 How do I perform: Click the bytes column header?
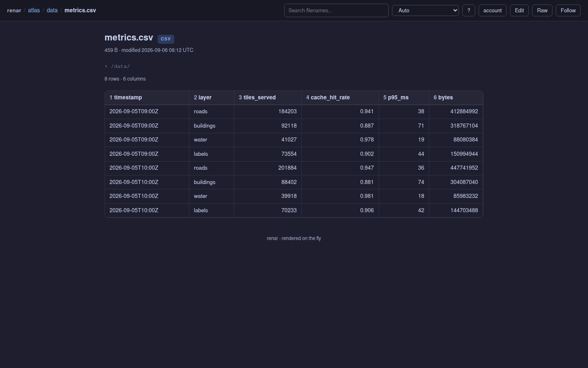(x=456, y=98)
